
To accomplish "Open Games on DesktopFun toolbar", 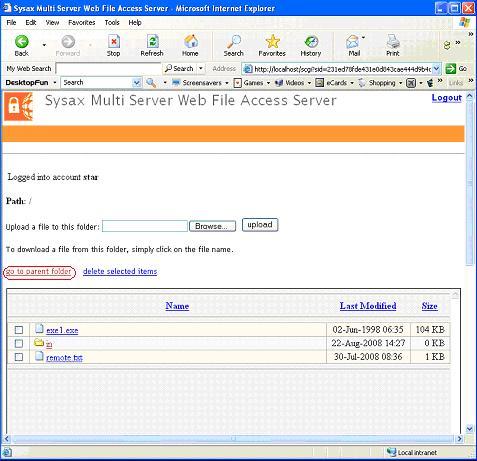I will pos(253,83).
